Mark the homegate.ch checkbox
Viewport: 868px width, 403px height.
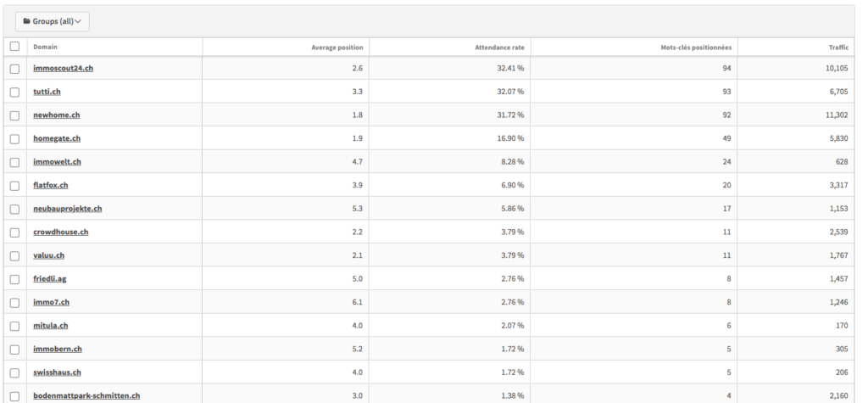pyautogui.click(x=15, y=138)
